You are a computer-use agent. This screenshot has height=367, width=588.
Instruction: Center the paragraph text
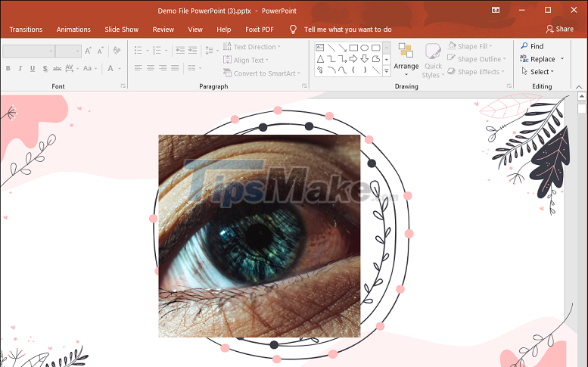pos(151,68)
